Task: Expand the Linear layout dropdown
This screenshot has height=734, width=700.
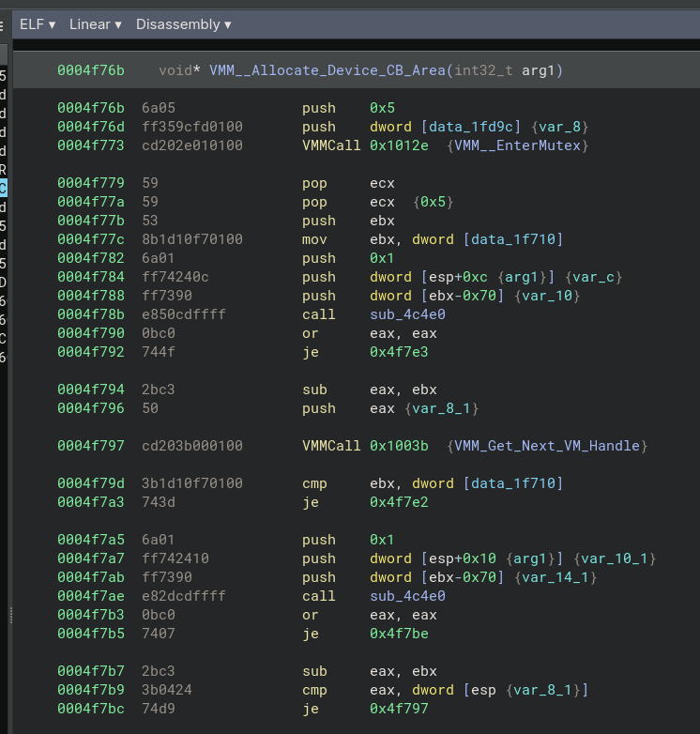Action: (95, 24)
